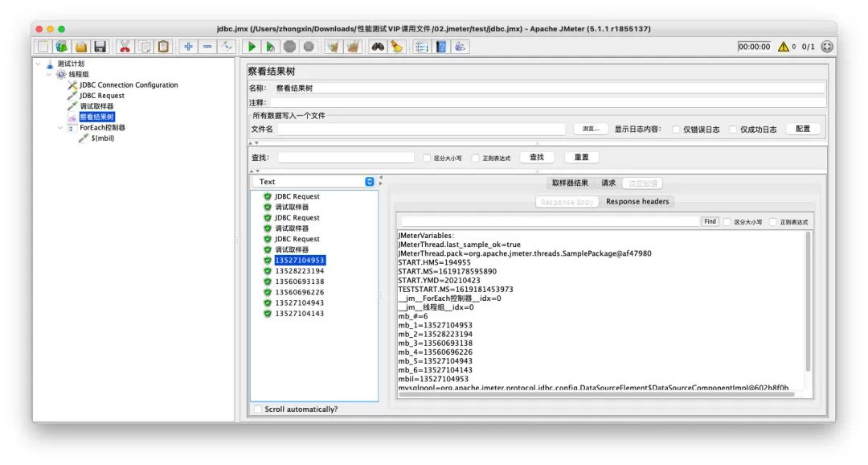
Task: Toggle the 仅成功日志 checkbox
Action: (733, 130)
